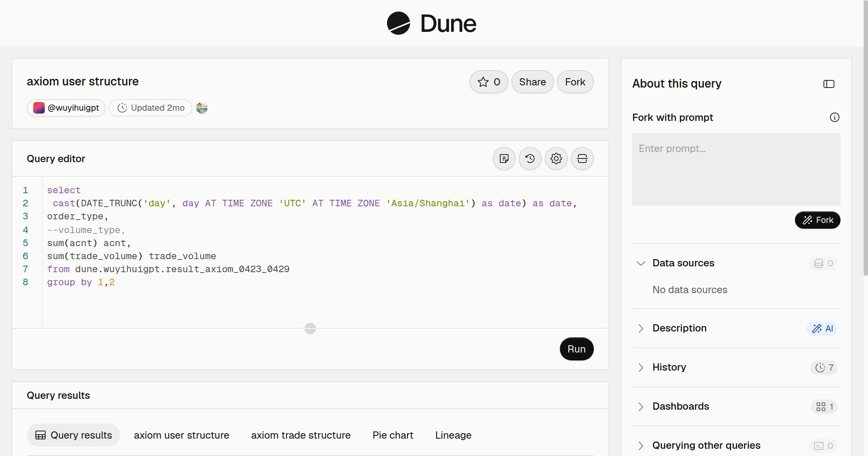Click the Updated 2mo badge
This screenshot has height=456, width=868.
(x=150, y=108)
